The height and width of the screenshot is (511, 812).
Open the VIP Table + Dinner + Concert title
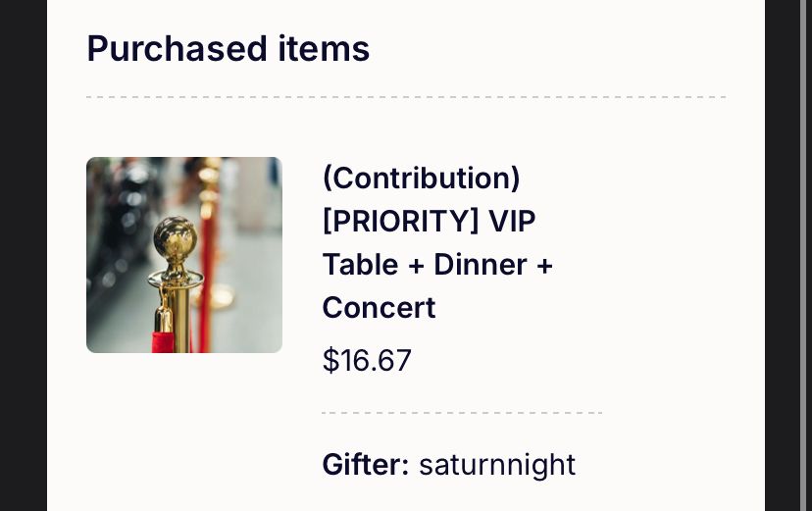pos(437,243)
